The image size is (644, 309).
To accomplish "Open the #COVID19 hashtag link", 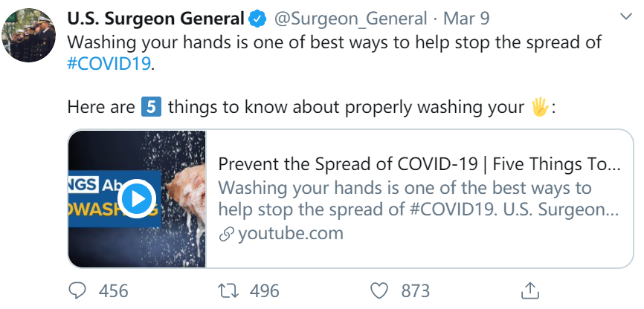I will point(109,65).
